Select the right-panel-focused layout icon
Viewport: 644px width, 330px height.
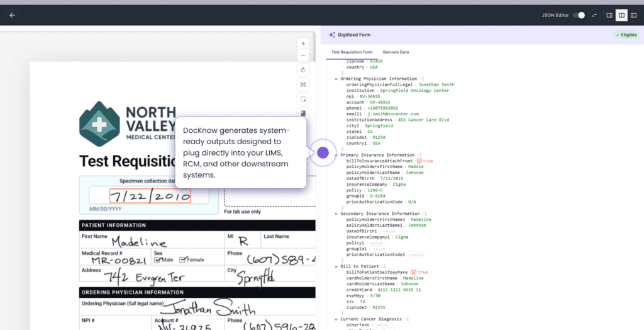(x=634, y=15)
